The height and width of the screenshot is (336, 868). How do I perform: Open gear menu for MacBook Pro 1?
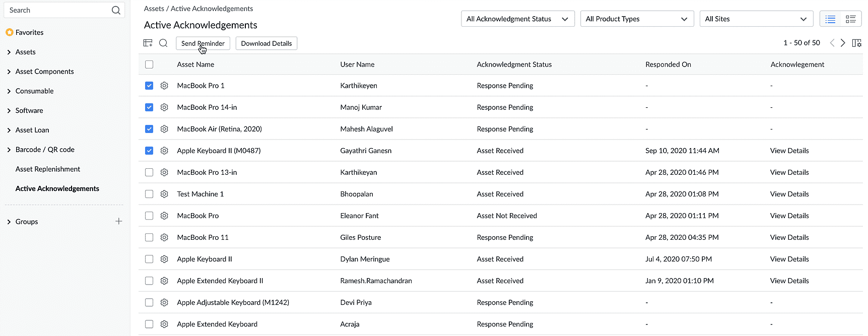pyautogui.click(x=164, y=86)
